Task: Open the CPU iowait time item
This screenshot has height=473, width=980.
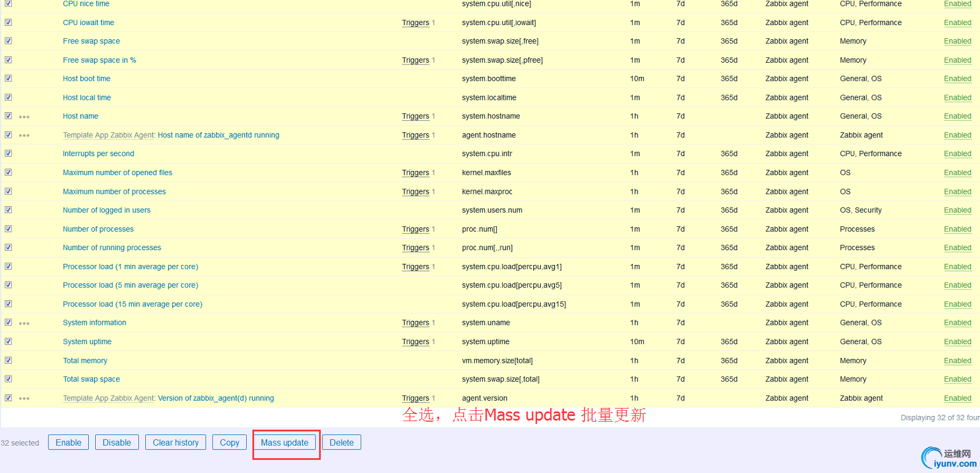Action: [88, 23]
